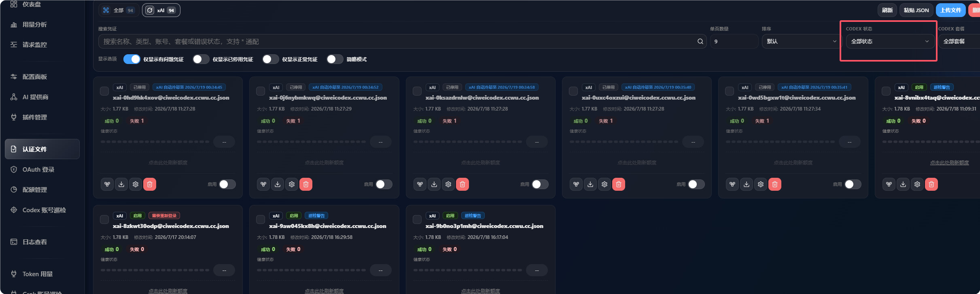Enable the xai-0ksazdrnlw credential with 启用 switch
This screenshot has height=294, width=980.
pos(540,184)
